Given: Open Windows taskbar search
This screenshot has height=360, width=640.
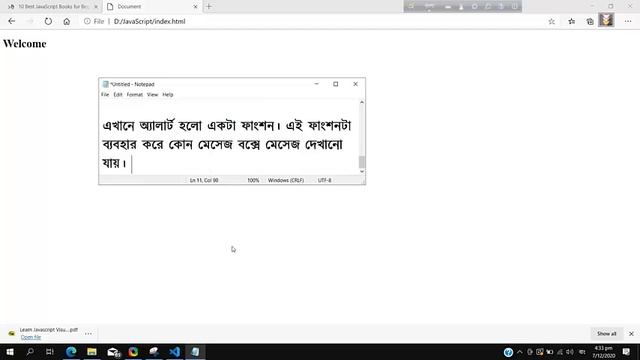Looking at the screenshot, I should click(x=30, y=352).
